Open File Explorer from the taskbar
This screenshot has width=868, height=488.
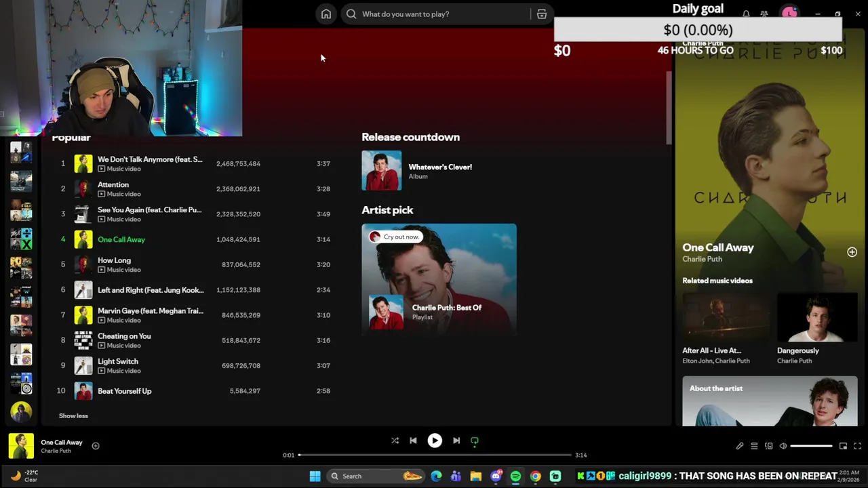(475, 476)
